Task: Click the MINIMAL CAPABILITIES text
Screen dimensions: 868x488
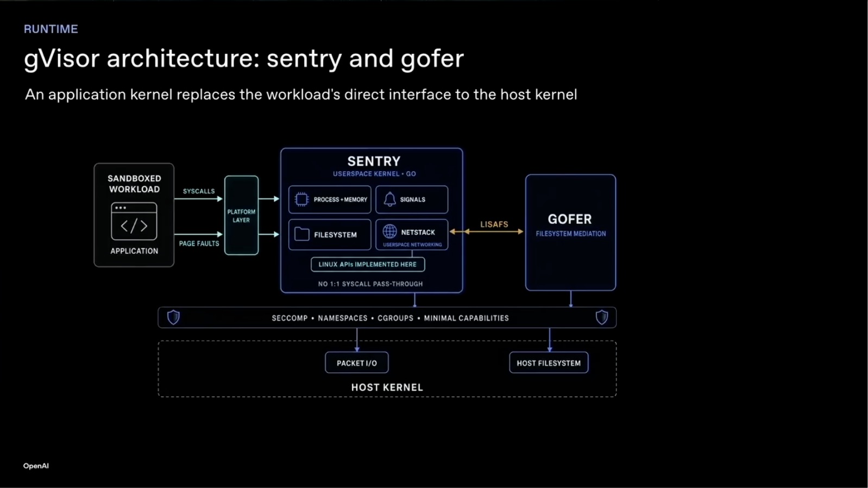Action: tap(467, 318)
